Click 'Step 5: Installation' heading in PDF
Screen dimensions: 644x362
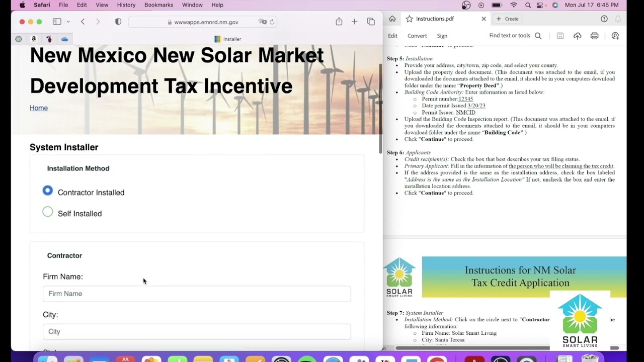pos(410,58)
